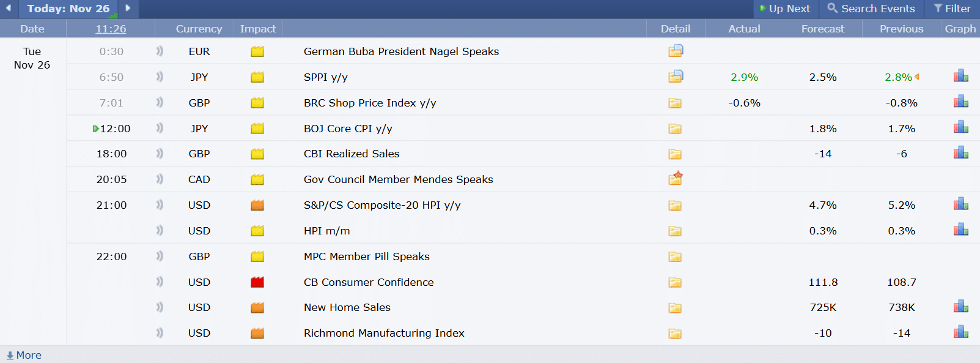This screenshot has width=980, height=363.
Task: Open Search Events
Action: [x=871, y=9]
